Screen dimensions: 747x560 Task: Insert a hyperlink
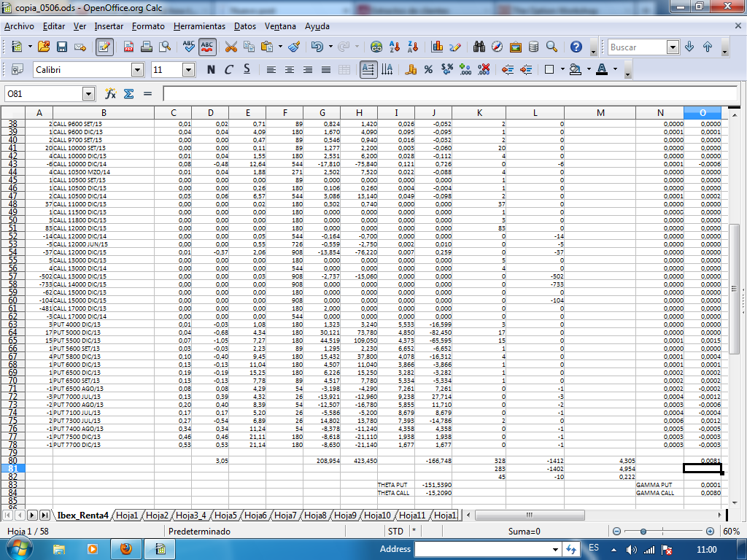pos(376,47)
